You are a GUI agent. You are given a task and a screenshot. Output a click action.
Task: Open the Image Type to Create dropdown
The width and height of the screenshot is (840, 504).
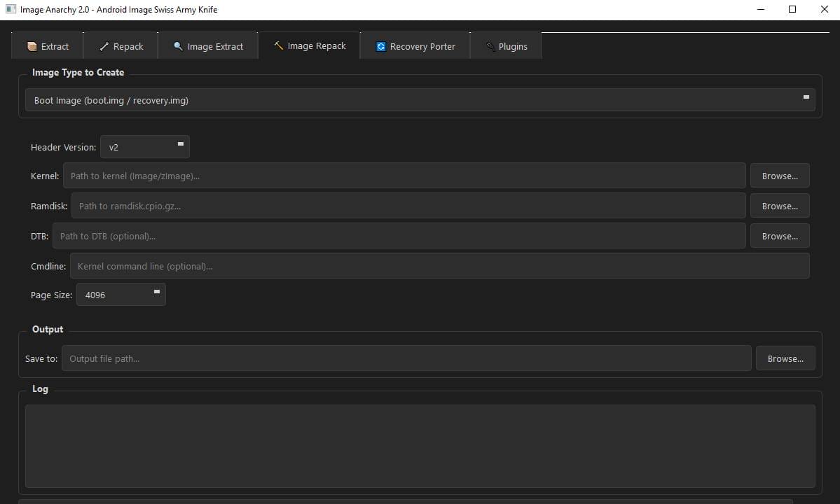point(420,99)
